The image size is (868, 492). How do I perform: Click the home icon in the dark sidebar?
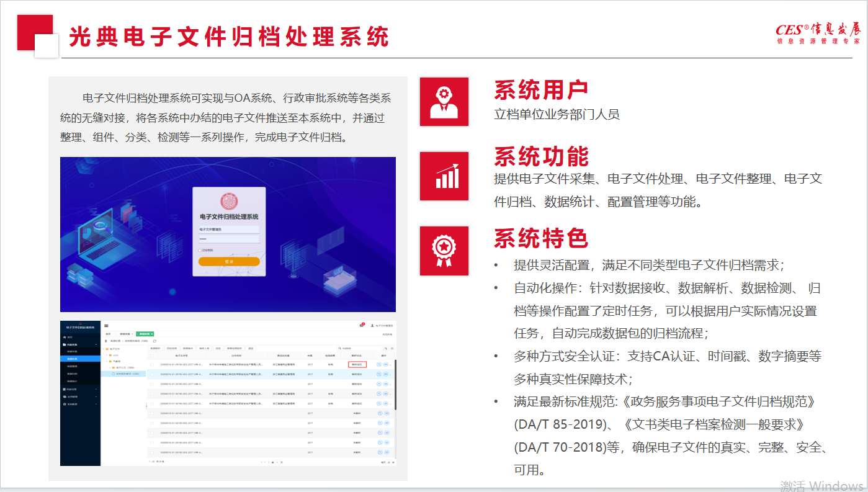(x=65, y=337)
